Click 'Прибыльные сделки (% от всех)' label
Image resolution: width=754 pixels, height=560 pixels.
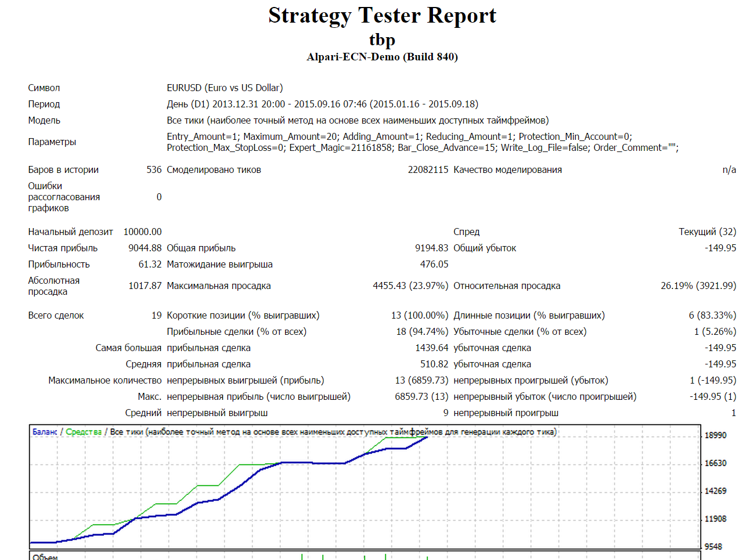(237, 331)
